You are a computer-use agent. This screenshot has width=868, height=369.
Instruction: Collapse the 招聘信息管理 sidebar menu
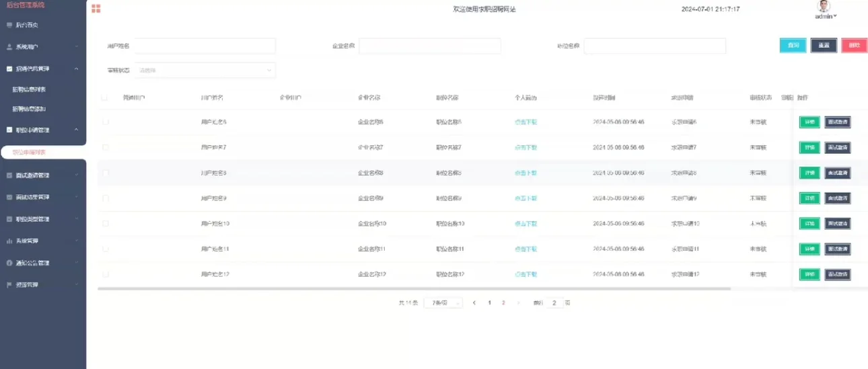77,69
